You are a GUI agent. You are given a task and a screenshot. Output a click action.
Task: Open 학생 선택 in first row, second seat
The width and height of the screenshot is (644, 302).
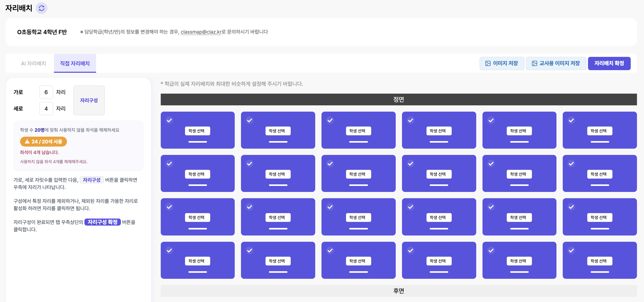point(278,131)
